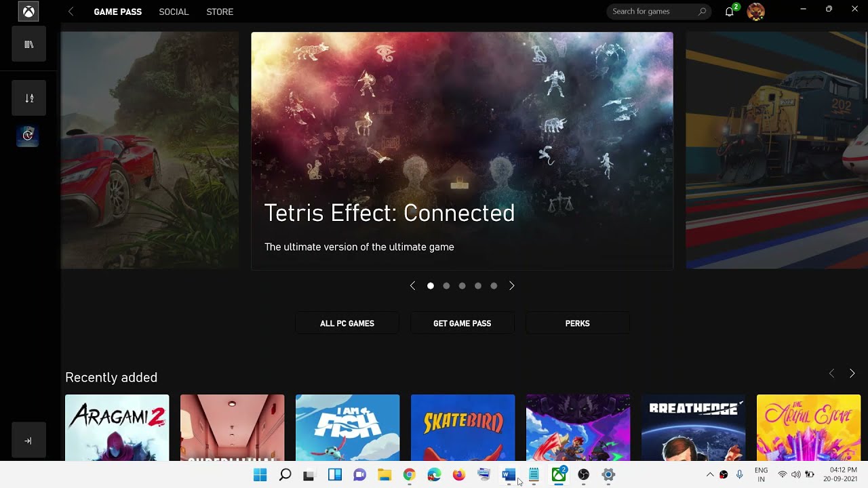Open My Library from the sidebar
This screenshot has width=868, height=488.
[x=28, y=44]
